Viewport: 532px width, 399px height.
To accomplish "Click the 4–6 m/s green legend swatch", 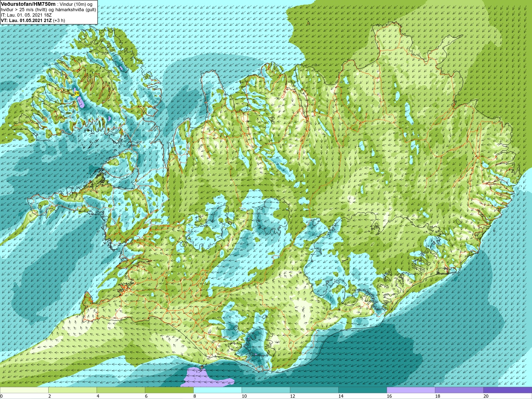I will coord(121,390).
